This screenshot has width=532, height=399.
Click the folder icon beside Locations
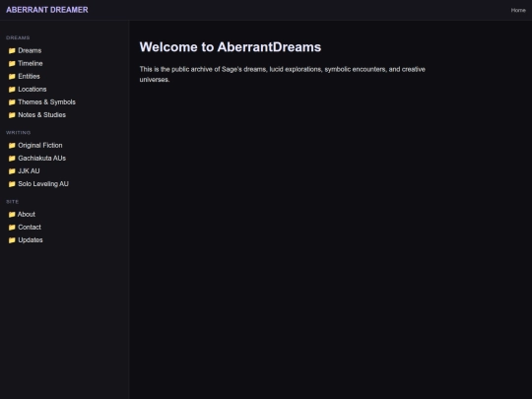(x=12, y=90)
